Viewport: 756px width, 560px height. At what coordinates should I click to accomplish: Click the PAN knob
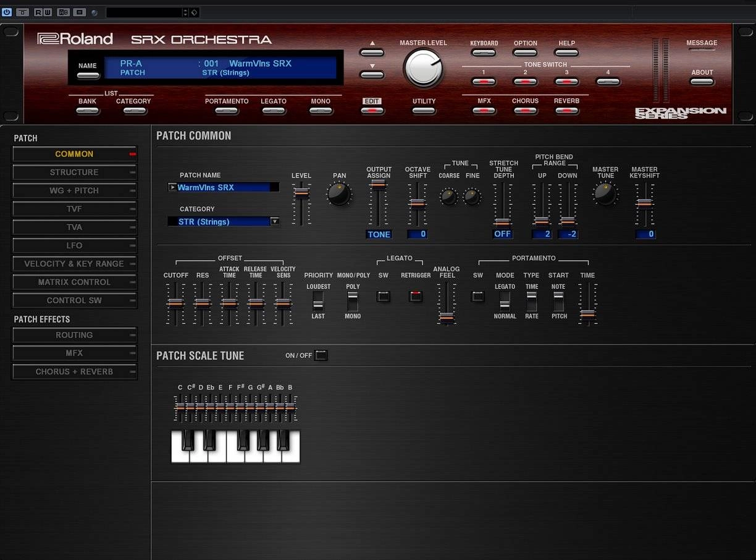pos(339,194)
